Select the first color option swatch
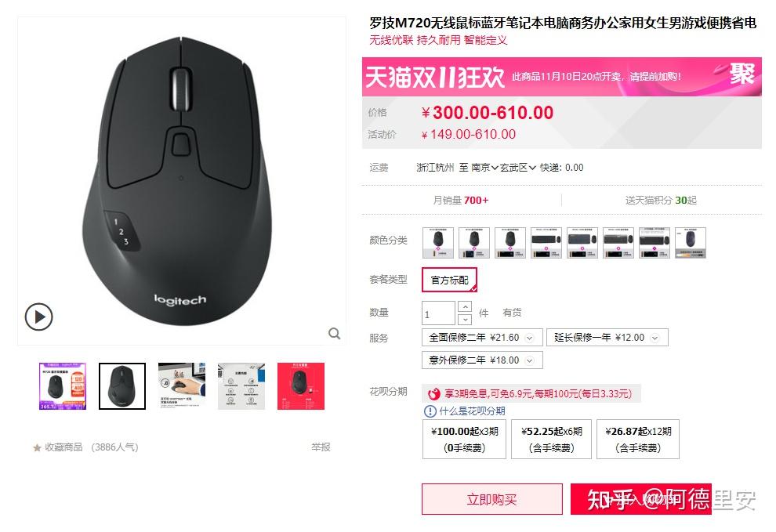776x532 pixels. [x=438, y=242]
